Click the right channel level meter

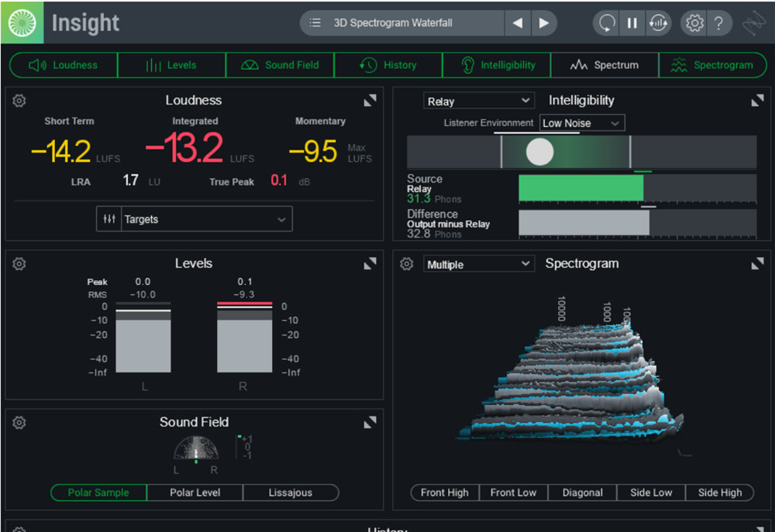point(245,338)
